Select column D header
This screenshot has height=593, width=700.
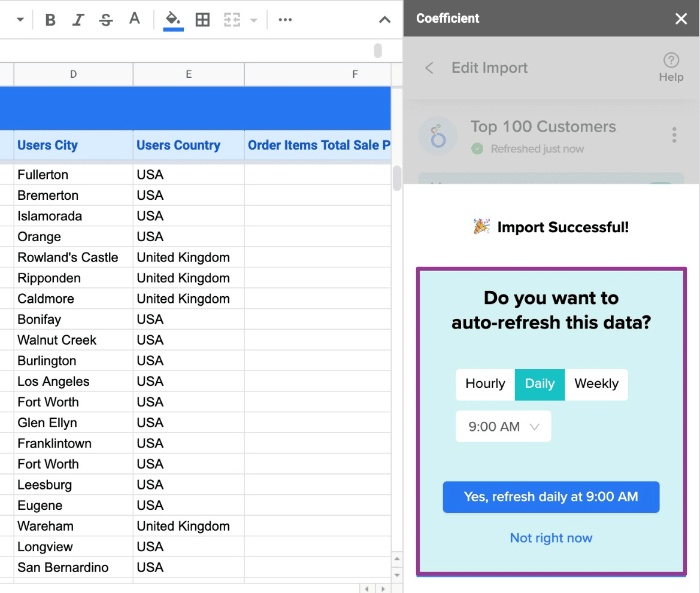[x=73, y=74]
